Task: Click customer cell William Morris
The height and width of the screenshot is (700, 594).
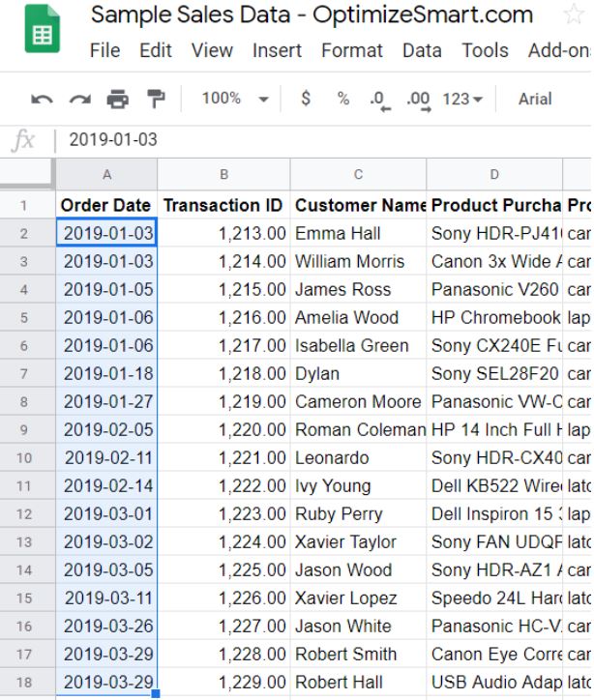Action: [x=358, y=261]
